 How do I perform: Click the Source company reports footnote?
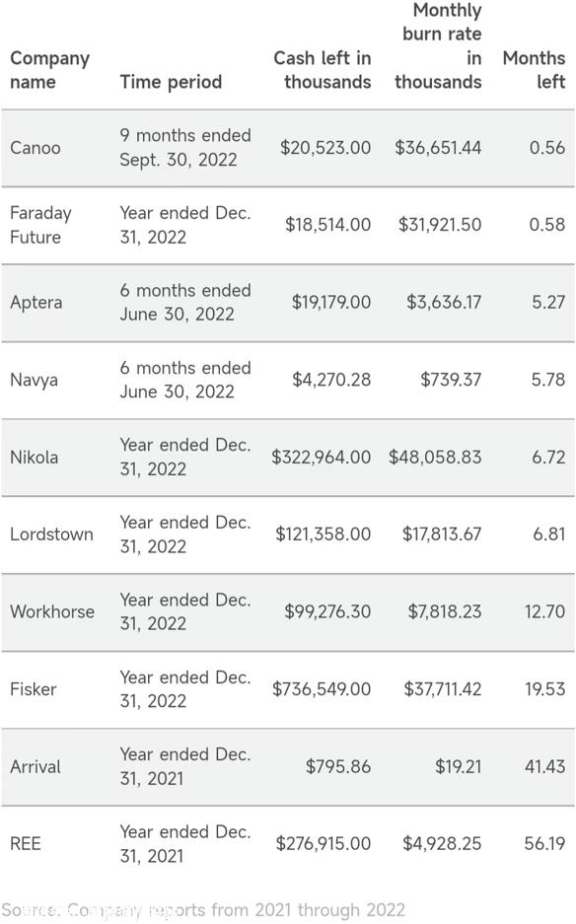pos(203,910)
